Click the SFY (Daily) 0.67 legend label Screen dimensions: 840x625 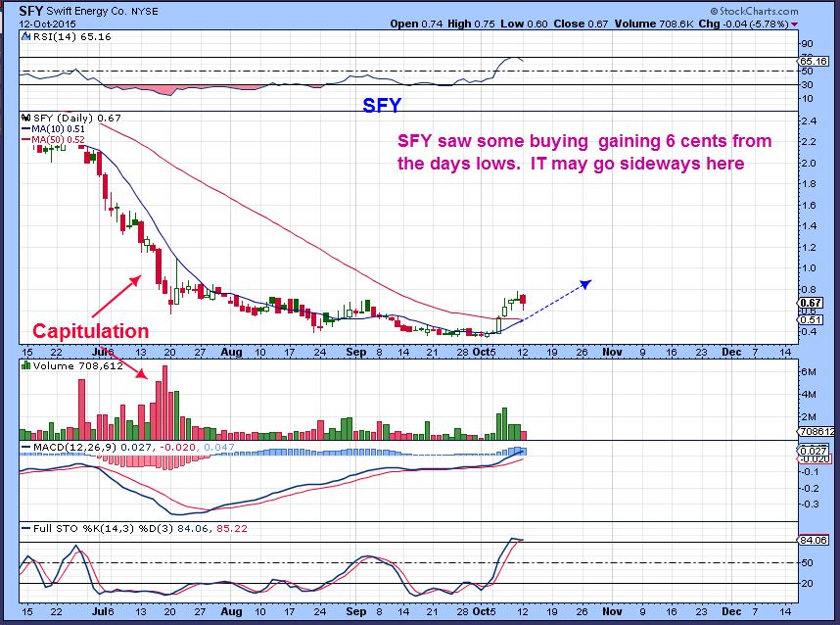click(x=76, y=118)
